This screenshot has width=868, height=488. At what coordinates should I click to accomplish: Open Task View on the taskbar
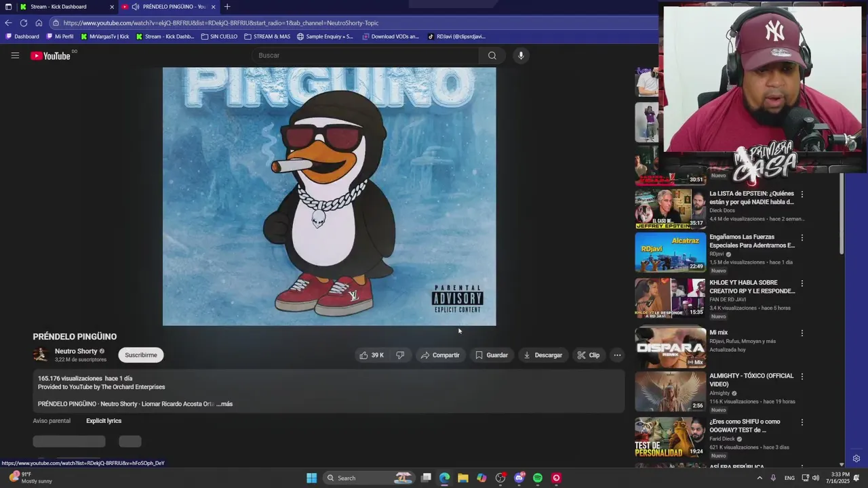(x=426, y=478)
